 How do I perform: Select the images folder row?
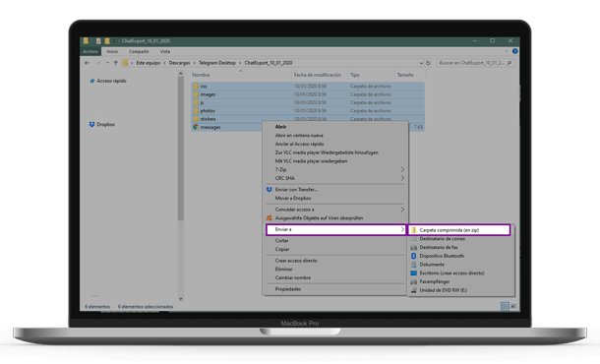click(x=308, y=94)
